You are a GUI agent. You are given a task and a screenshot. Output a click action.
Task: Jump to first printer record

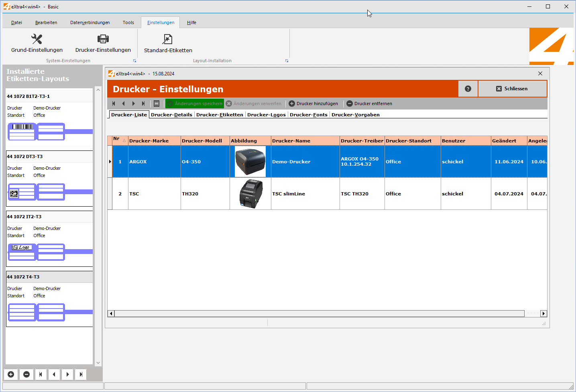click(x=114, y=104)
